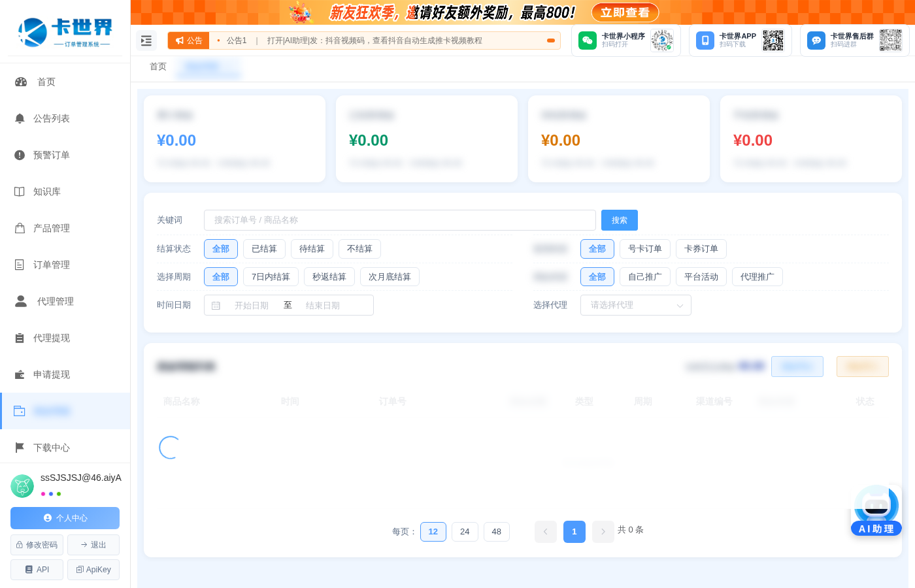Open 首页 breadcrumb tab

(x=158, y=67)
